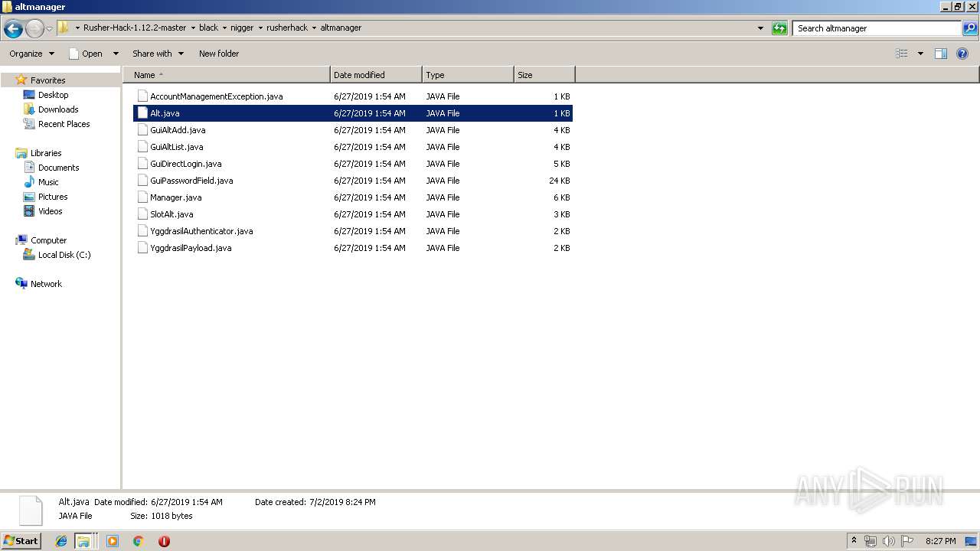Sort by the Type column header
The height and width of the screenshot is (551, 980).
click(468, 75)
